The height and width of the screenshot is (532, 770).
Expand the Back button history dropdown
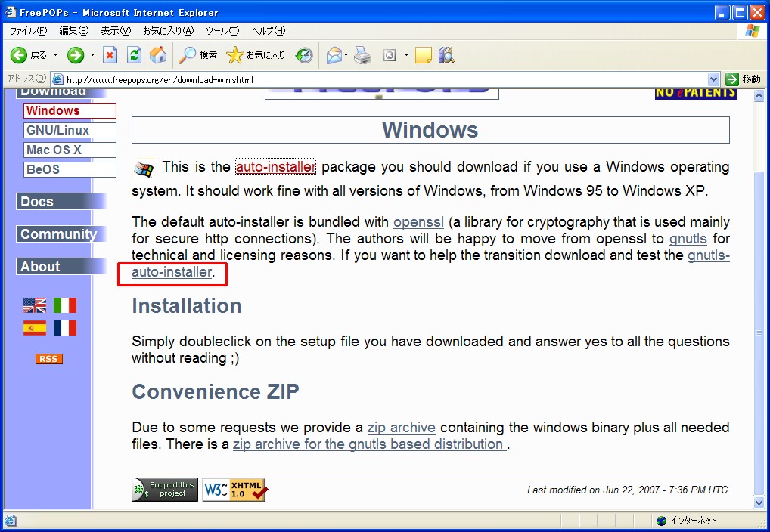pos(55,55)
